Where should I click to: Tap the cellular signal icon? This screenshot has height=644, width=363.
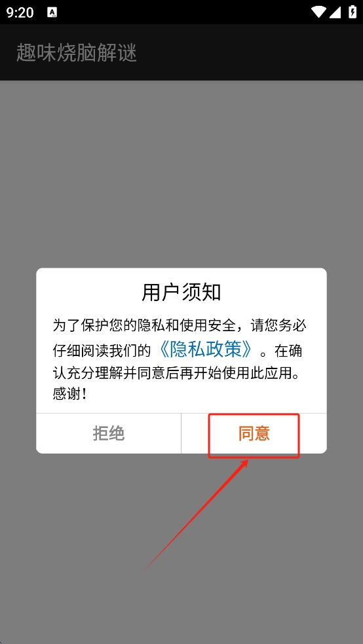[x=335, y=12]
